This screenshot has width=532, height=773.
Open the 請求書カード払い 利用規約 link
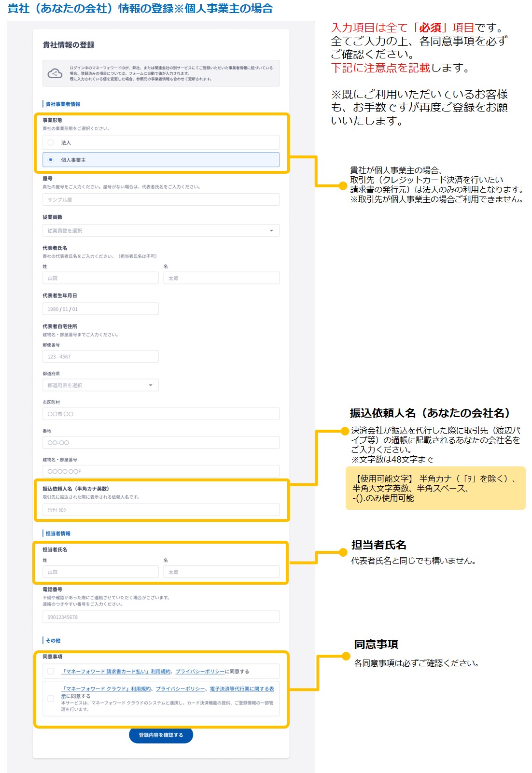(116, 672)
